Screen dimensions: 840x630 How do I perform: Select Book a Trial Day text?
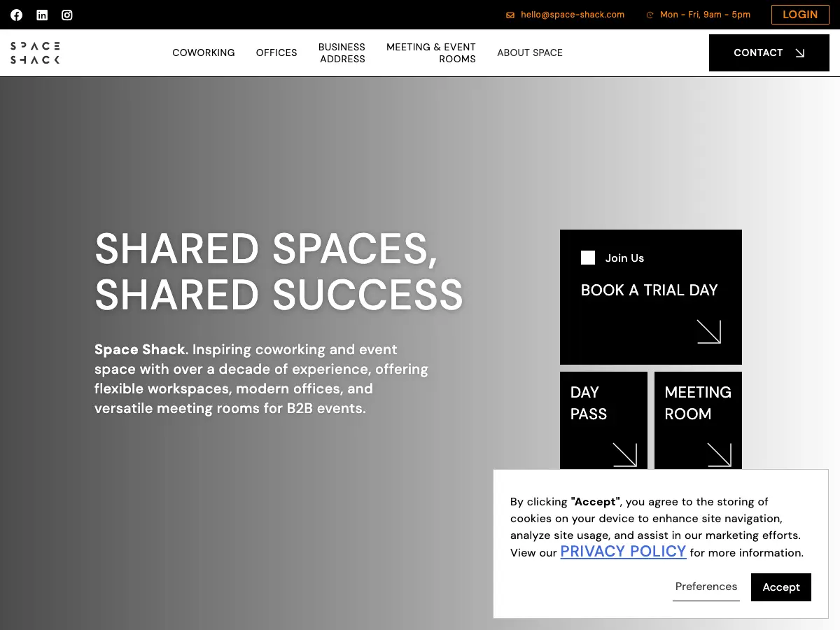pos(650,290)
